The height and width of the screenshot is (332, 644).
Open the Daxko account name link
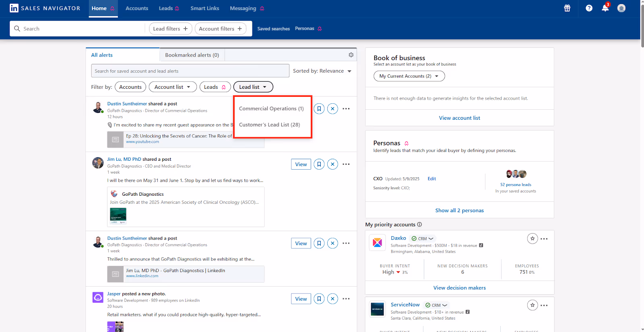pos(398,238)
